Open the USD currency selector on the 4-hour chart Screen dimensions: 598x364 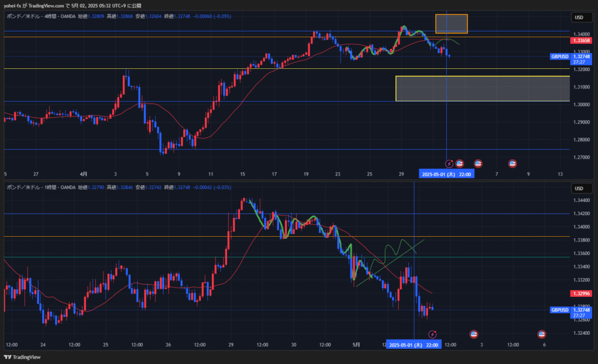click(x=581, y=17)
